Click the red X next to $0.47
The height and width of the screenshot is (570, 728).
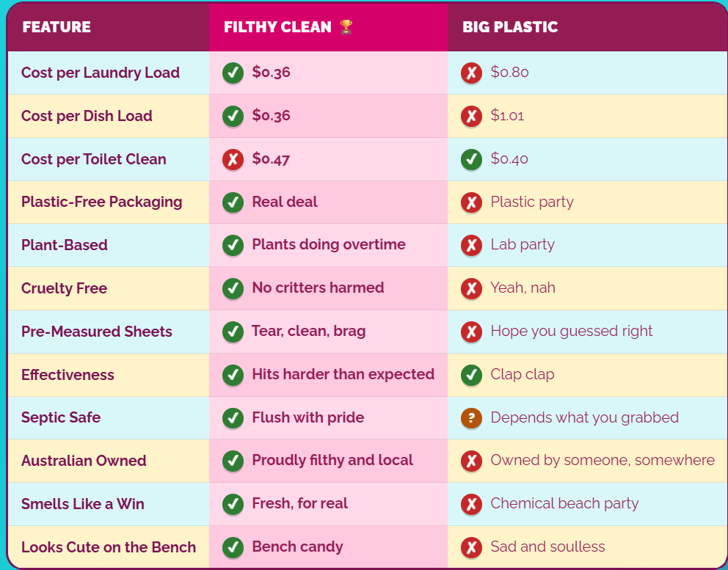coord(233,159)
